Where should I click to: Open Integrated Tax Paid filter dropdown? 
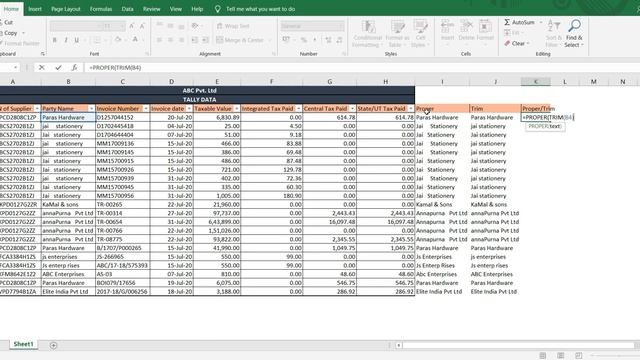click(x=299, y=109)
